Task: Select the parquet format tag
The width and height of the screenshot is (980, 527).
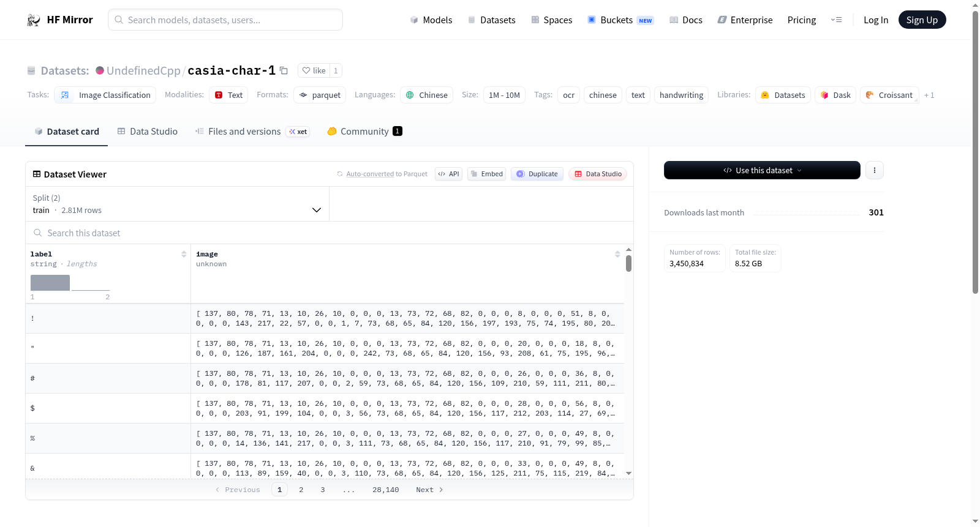Action: point(320,95)
